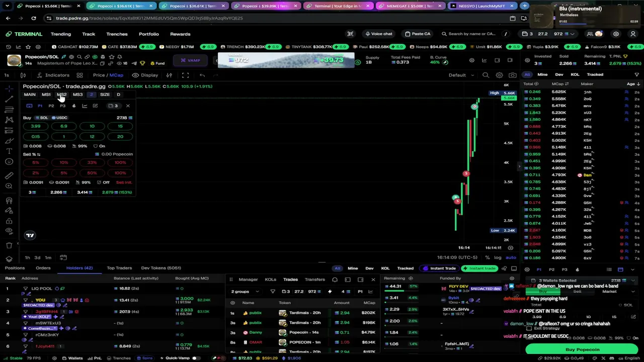Take chart snapshot with camera icon
The height and width of the screenshot is (362, 644).
[512, 75]
